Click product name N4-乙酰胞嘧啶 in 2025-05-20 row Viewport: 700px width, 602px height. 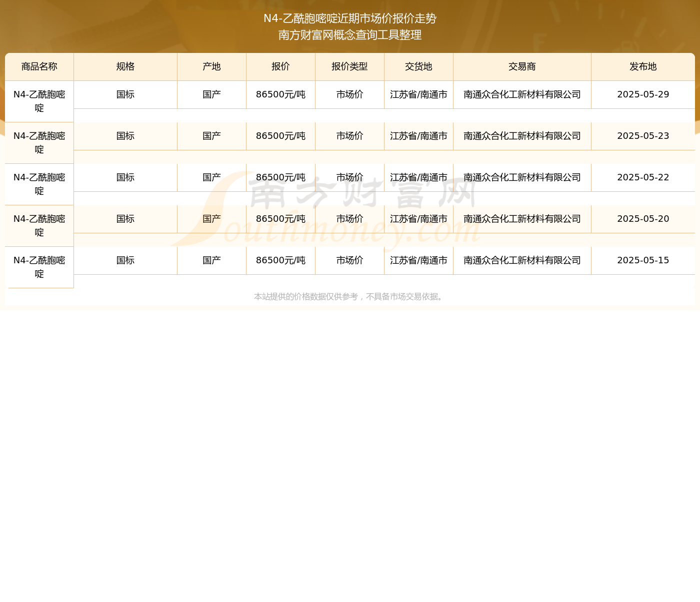click(x=39, y=226)
